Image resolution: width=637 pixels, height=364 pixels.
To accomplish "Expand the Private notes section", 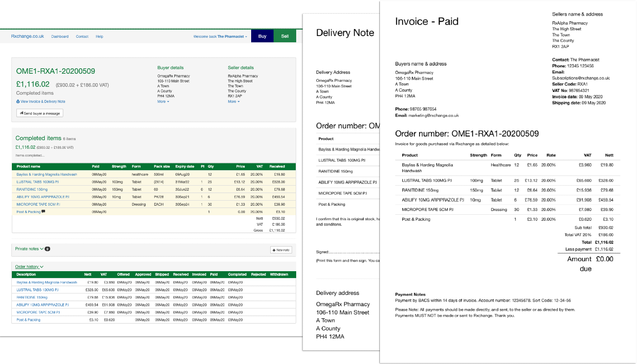I will pyautogui.click(x=29, y=249).
